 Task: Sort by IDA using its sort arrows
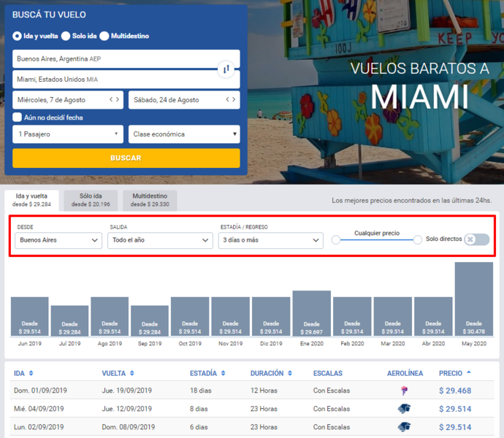pyautogui.click(x=31, y=373)
